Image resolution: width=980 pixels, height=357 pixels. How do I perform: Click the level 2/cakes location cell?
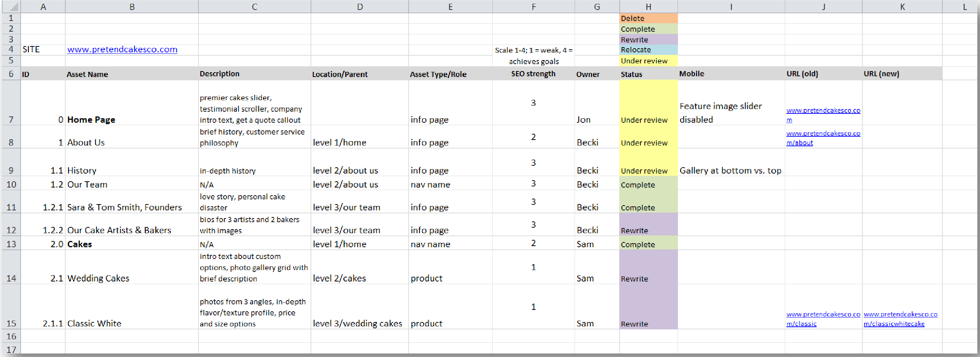pos(360,267)
